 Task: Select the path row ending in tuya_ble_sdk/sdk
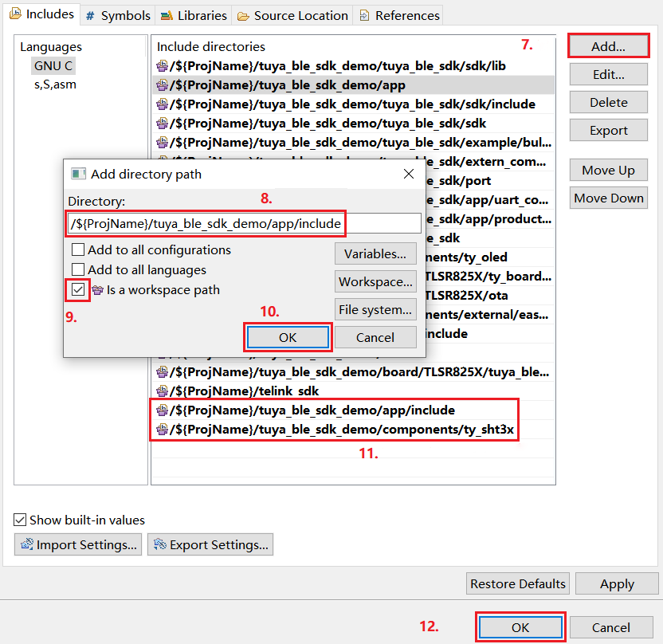click(353, 124)
